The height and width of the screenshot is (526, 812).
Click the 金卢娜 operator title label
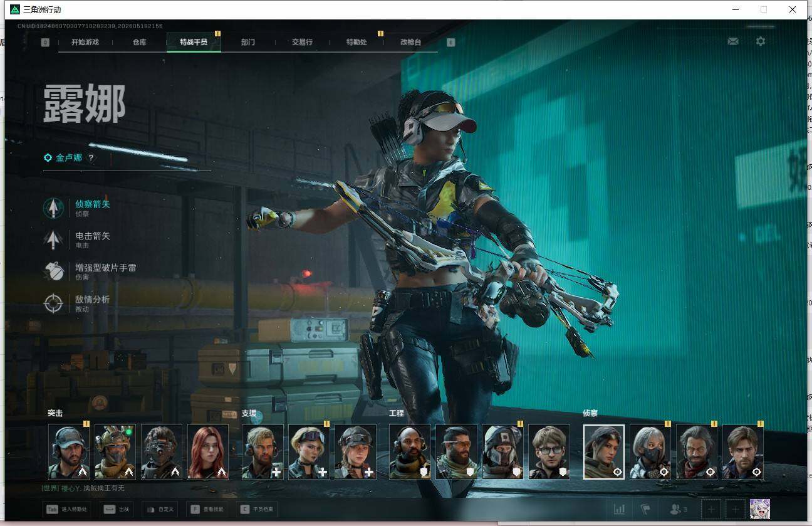coord(69,158)
